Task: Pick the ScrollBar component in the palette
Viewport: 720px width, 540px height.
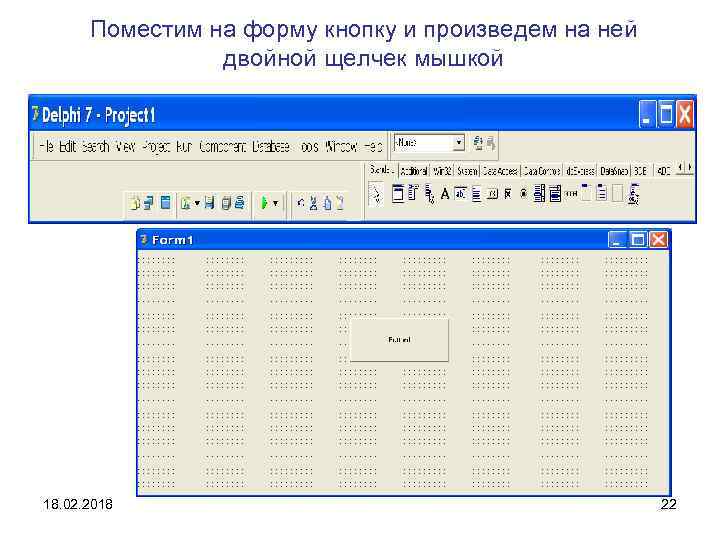Action: point(571,194)
